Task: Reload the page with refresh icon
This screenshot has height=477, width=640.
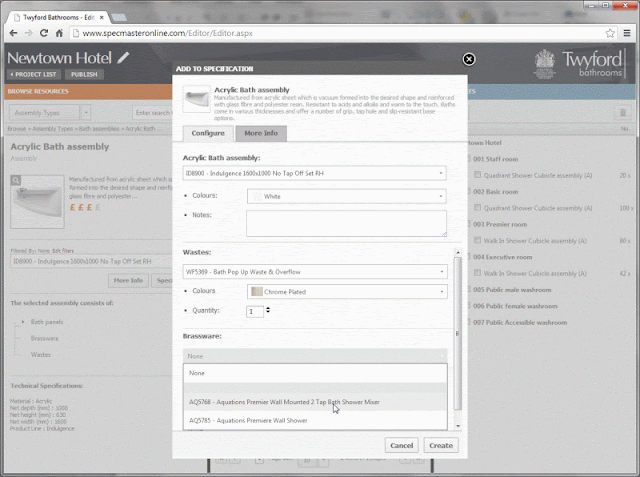Action: (x=44, y=33)
